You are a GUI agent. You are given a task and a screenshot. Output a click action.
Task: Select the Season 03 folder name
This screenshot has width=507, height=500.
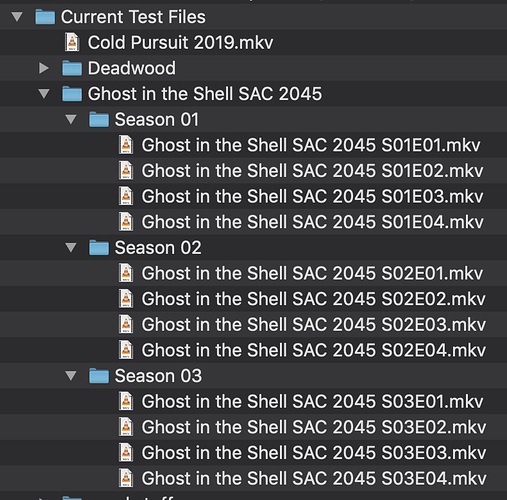point(158,376)
